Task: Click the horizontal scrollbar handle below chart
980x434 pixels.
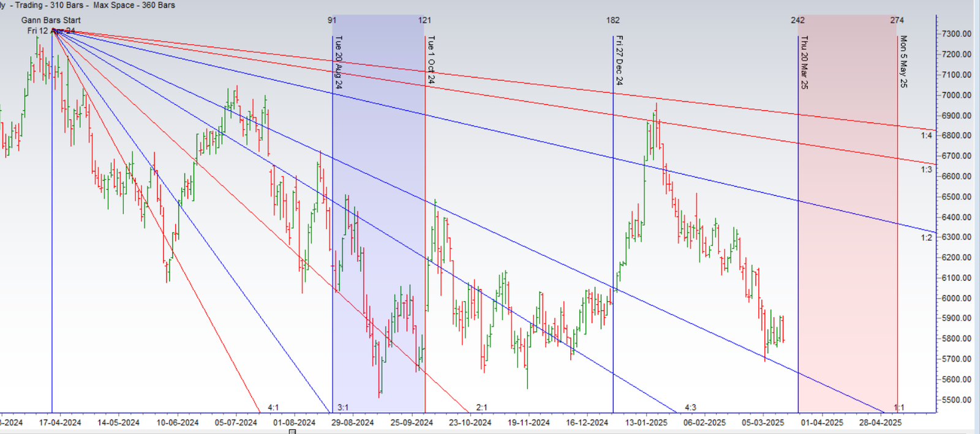Action: click(x=293, y=432)
